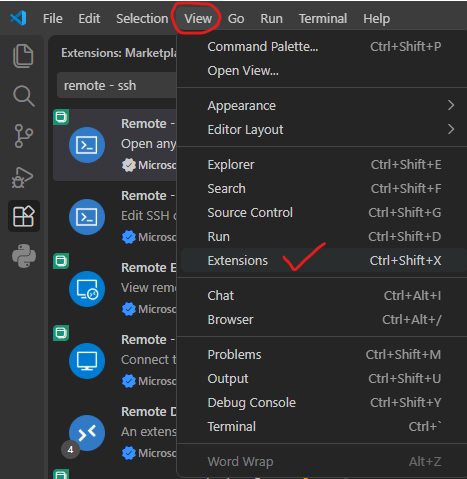This screenshot has height=479, width=467.
Task: Click the verified badge beside 'Edit SSH' publisher
Action: 129,237
